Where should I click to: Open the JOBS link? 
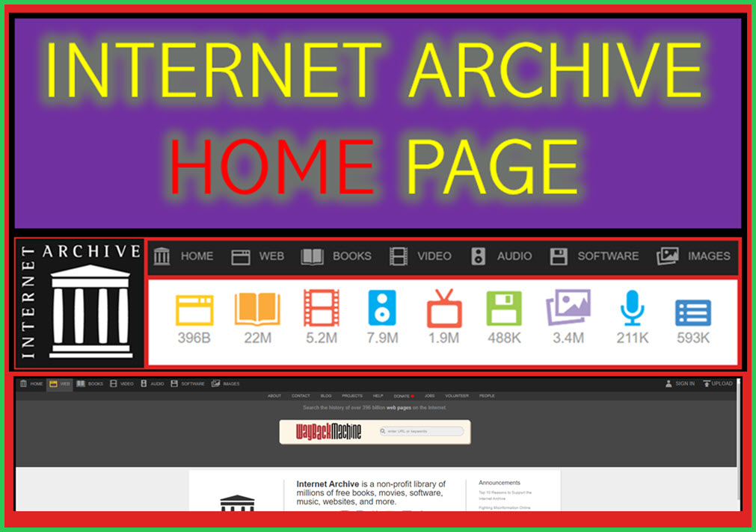[429, 395]
